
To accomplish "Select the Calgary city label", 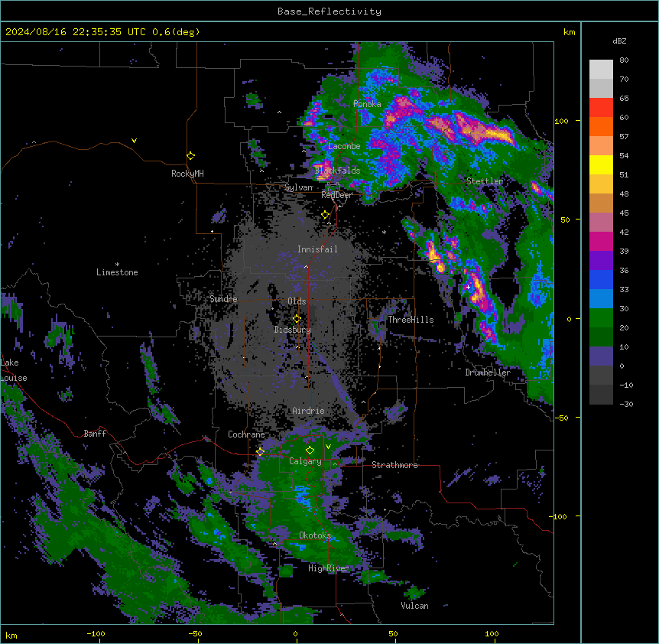I will pyautogui.click(x=305, y=461).
